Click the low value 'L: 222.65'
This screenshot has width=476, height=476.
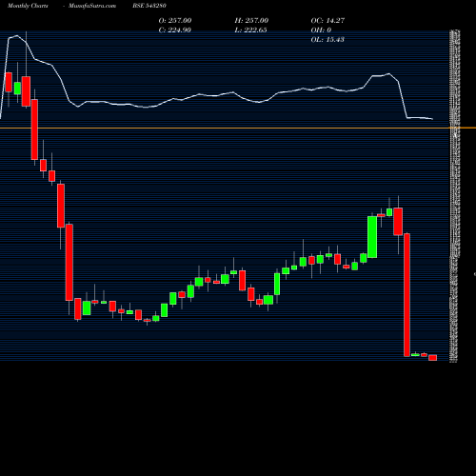pyautogui.click(x=251, y=30)
